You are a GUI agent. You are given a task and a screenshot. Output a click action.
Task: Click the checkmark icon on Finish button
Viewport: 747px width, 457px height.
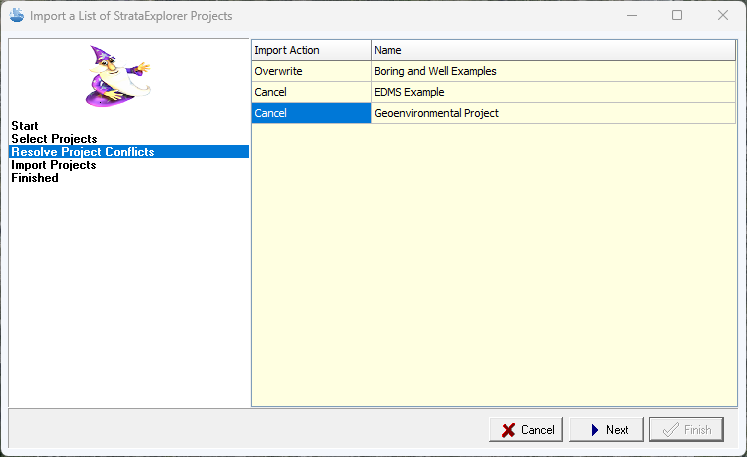pyautogui.click(x=668, y=430)
